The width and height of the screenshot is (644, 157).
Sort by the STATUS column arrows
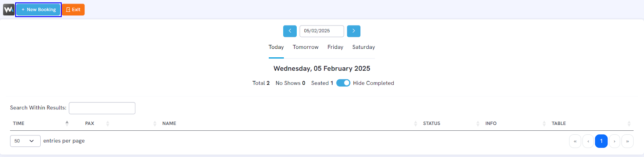(x=478, y=124)
